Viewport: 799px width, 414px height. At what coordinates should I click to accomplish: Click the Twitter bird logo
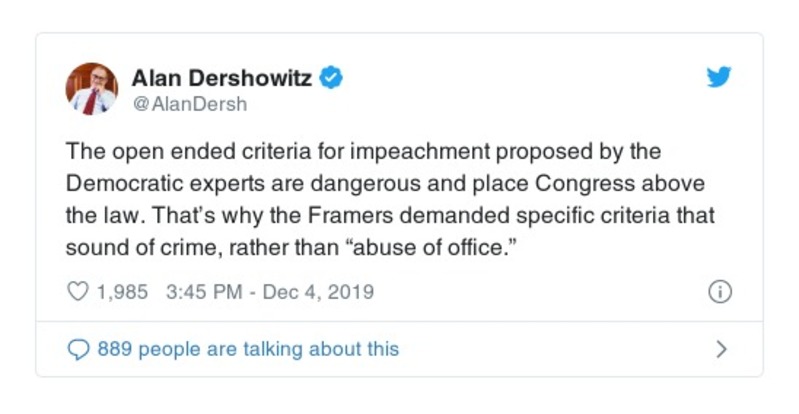point(719,78)
